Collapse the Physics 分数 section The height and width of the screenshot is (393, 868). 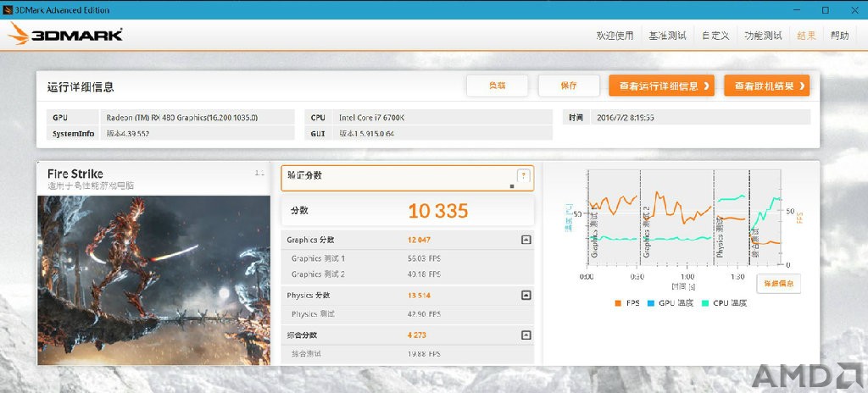526,295
